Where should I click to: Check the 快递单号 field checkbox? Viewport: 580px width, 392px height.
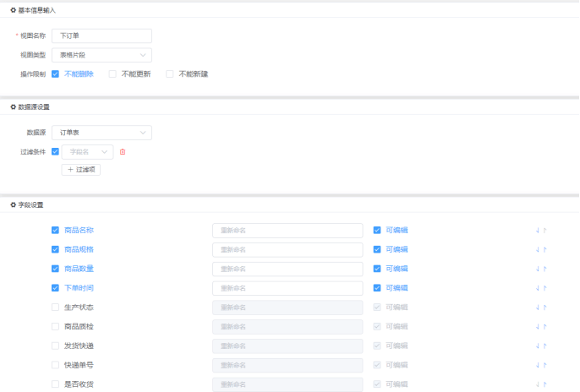(55, 365)
